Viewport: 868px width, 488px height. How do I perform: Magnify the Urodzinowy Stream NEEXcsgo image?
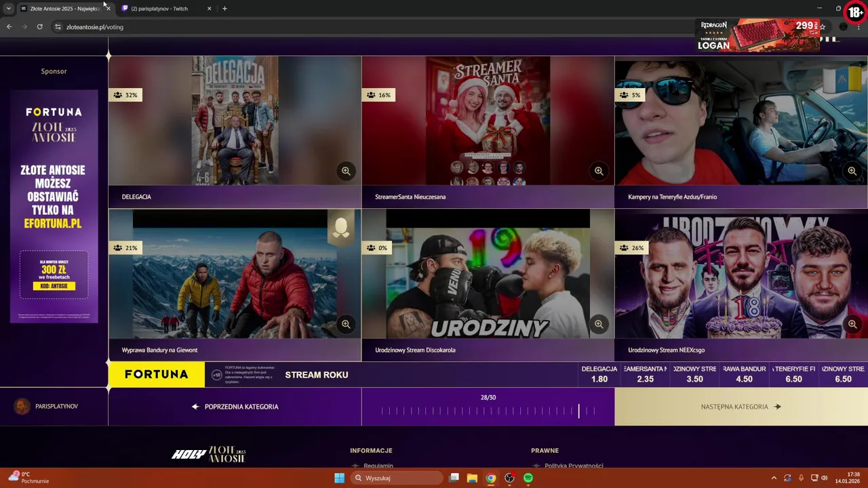852,324
